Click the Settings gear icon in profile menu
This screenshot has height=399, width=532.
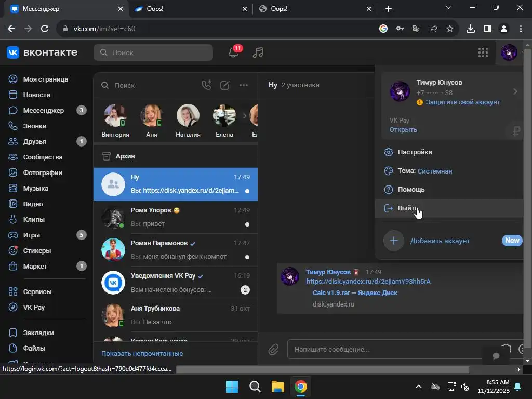tap(388, 152)
